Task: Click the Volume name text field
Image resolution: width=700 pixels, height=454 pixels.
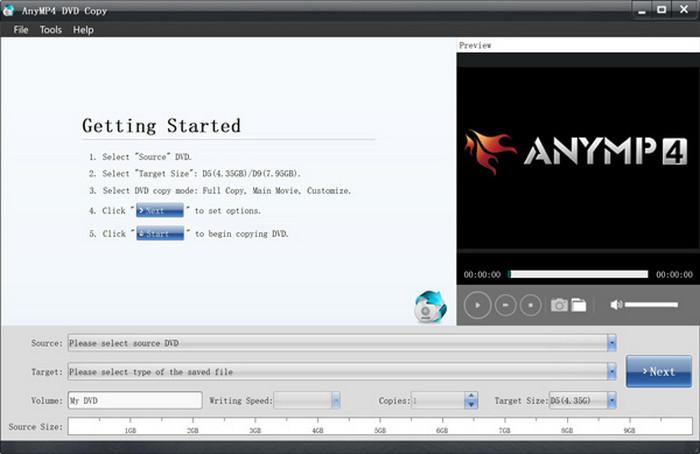Action: pos(134,401)
